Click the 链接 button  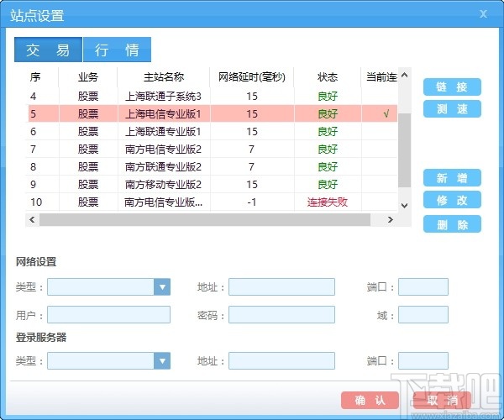tap(452, 87)
